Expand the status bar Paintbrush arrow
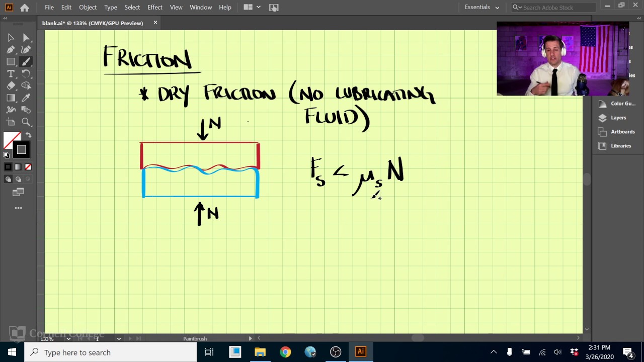This screenshot has height=362, width=644. click(x=250, y=338)
